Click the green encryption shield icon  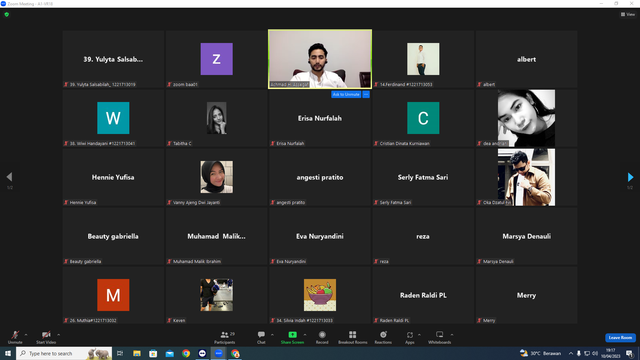[7, 14]
